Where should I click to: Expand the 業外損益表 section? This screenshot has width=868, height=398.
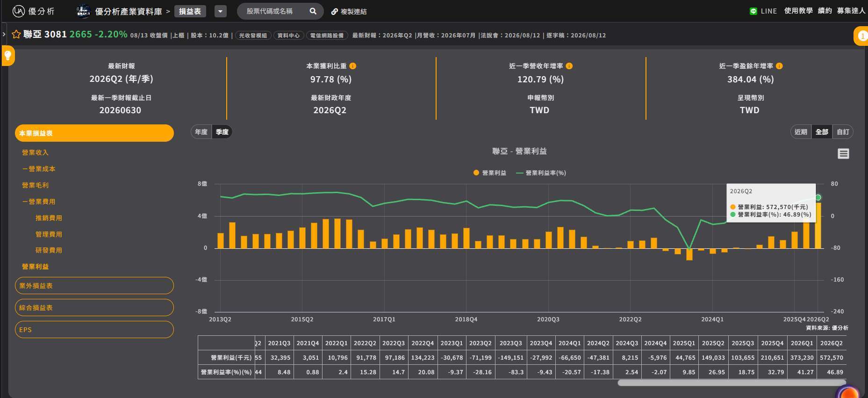[x=94, y=286]
